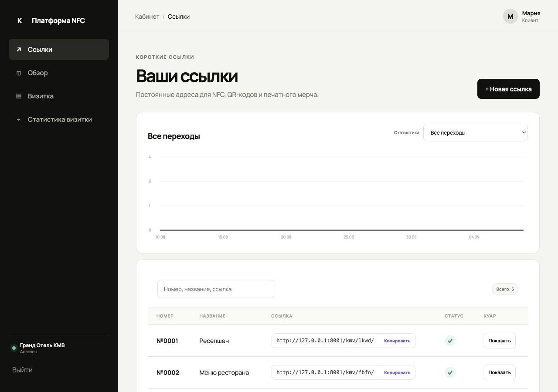Click the Обзор panel icon

pos(19,73)
